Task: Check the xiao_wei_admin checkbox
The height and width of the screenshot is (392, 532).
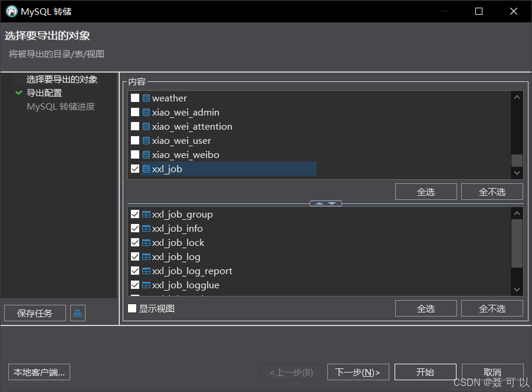Action: click(x=135, y=112)
